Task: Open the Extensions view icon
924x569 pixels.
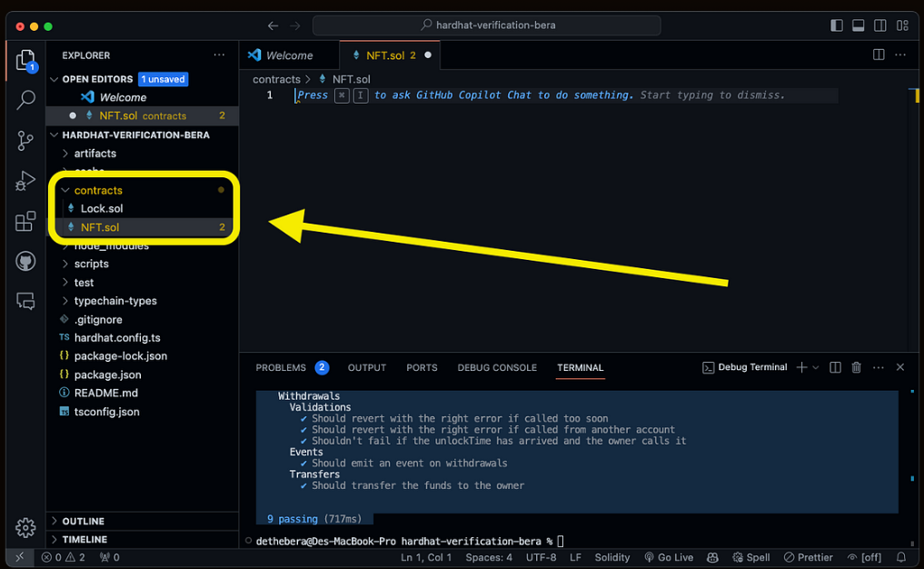Action: [25, 221]
